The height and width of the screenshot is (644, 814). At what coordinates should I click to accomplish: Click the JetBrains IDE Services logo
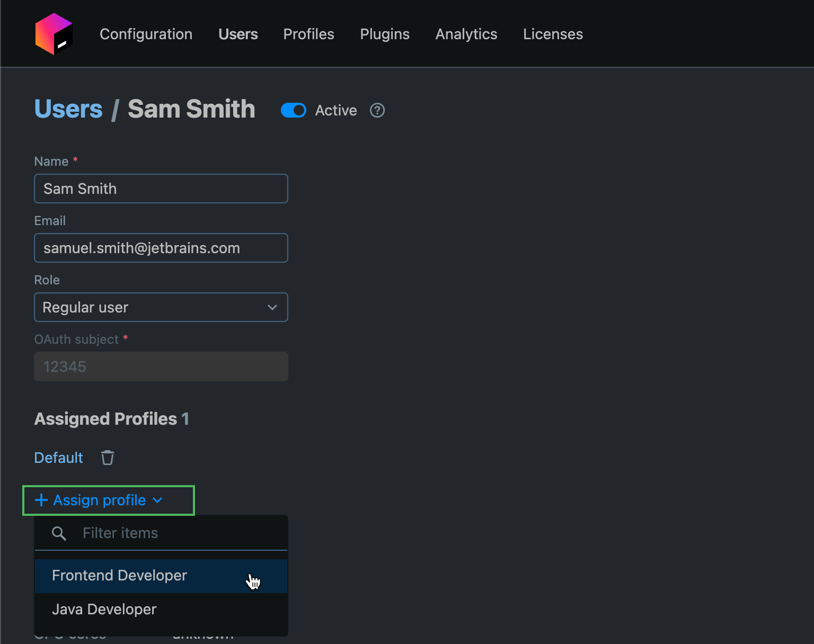(x=54, y=34)
